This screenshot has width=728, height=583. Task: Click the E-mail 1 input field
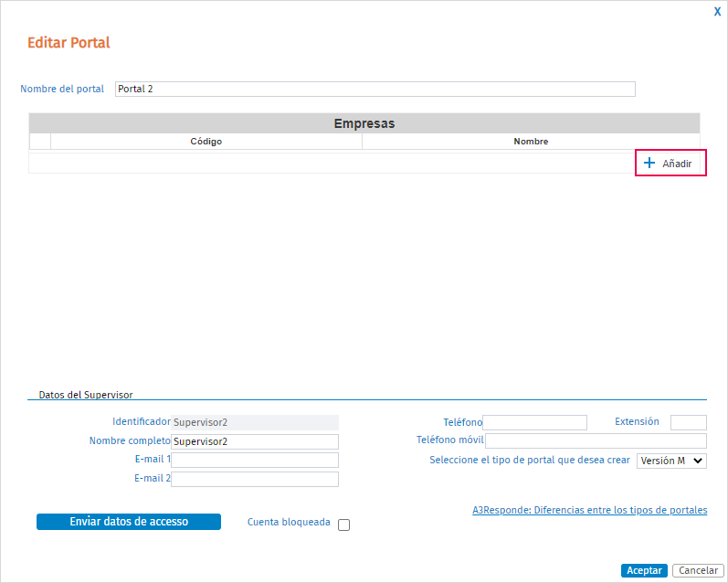(x=255, y=460)
